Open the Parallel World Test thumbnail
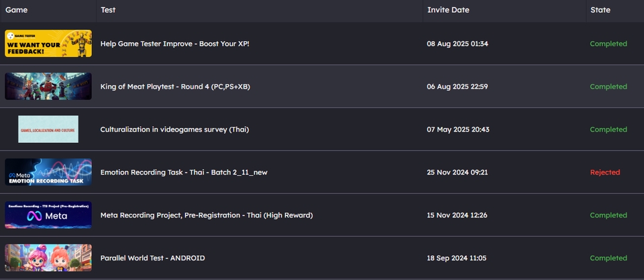 (x=48, y=258)
